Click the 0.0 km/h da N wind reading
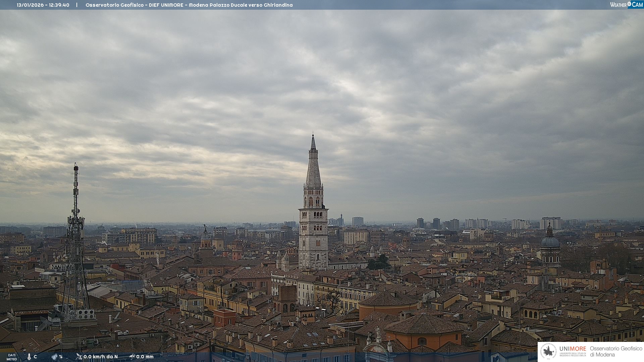 pos(101,357)
